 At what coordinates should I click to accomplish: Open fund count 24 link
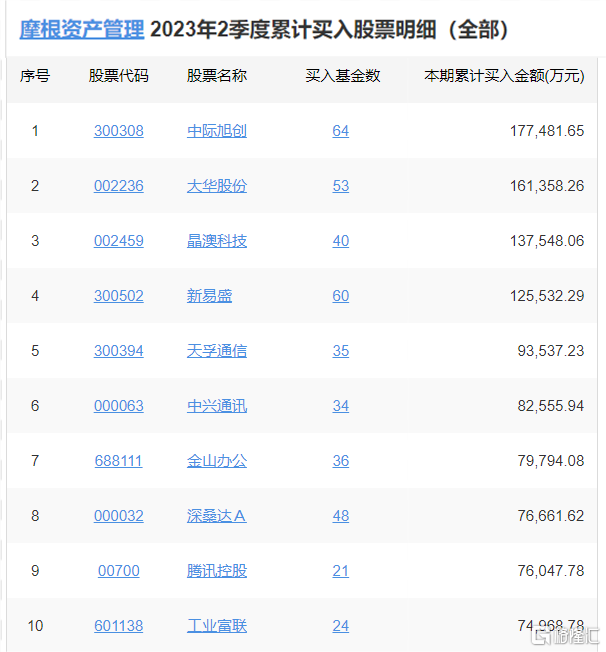click(x=341, y=626)
